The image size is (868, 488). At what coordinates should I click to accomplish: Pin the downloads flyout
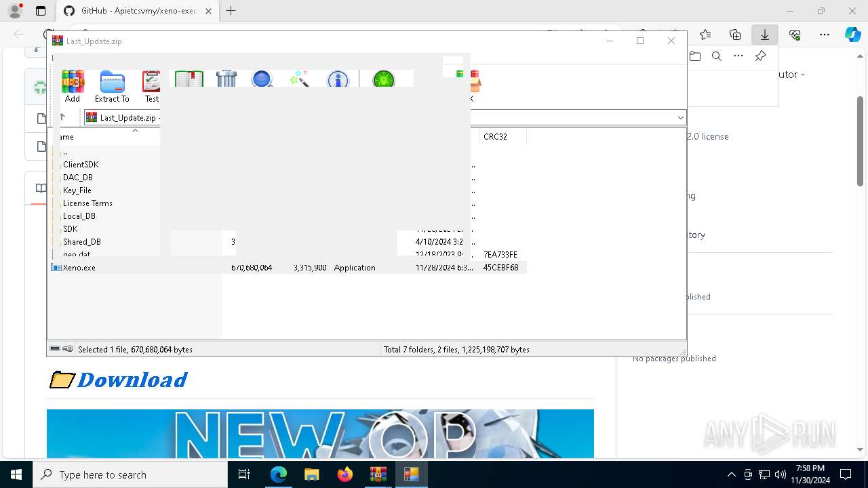point(761,56)
